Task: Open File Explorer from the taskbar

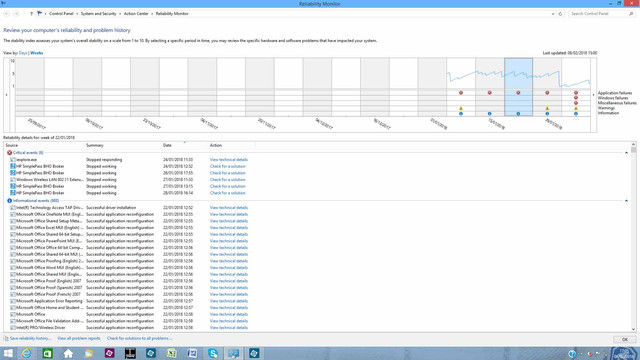Action: tap(89, 353)
